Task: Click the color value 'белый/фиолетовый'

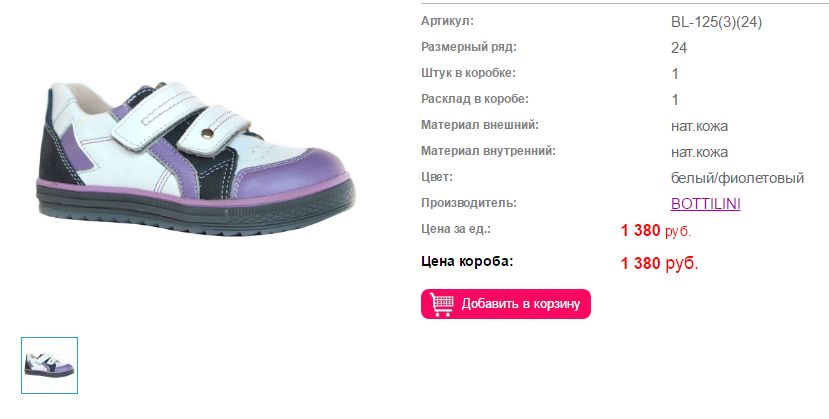Action: pyautogui.click(x=737, y=178)
